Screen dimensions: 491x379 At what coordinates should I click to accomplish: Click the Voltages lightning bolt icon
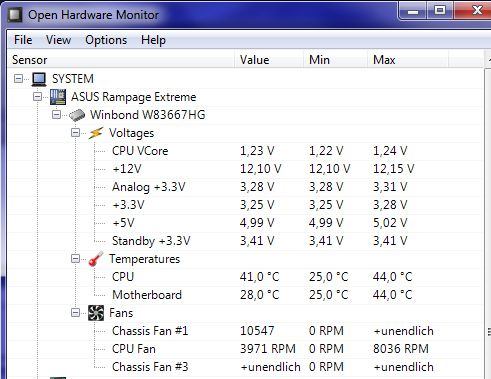pos(96,133)
